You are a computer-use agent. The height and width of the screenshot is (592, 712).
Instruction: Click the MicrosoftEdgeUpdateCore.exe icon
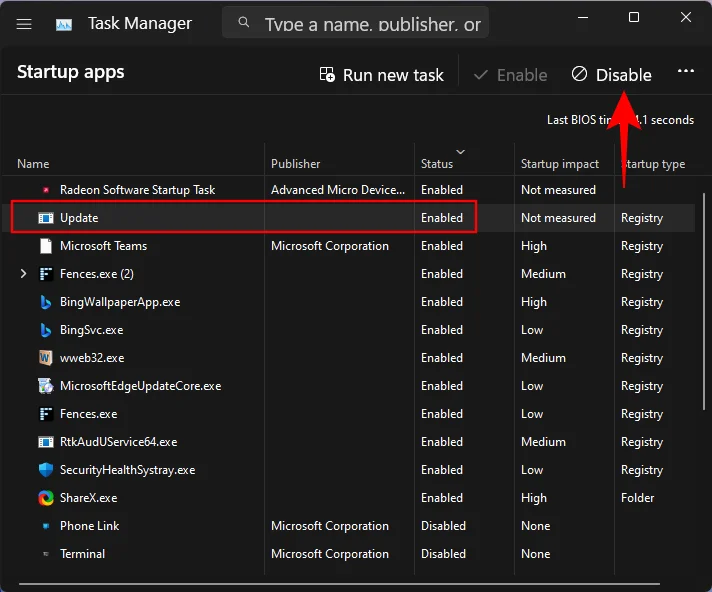click(x=46, y=386)
